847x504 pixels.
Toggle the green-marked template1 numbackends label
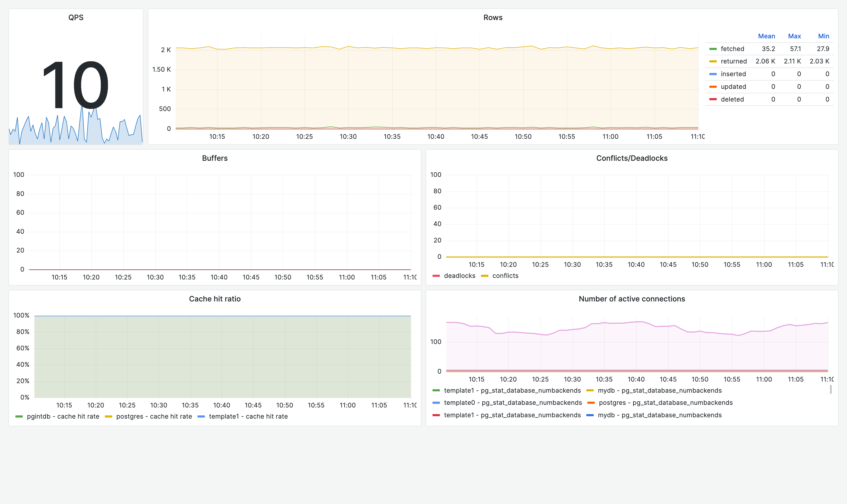click(x=512, y=391)
